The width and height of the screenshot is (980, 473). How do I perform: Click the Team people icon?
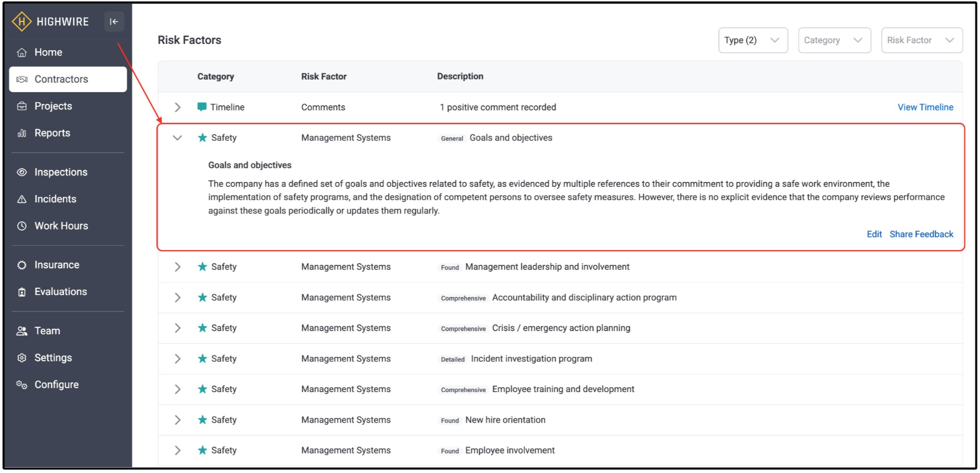(22, 331)
